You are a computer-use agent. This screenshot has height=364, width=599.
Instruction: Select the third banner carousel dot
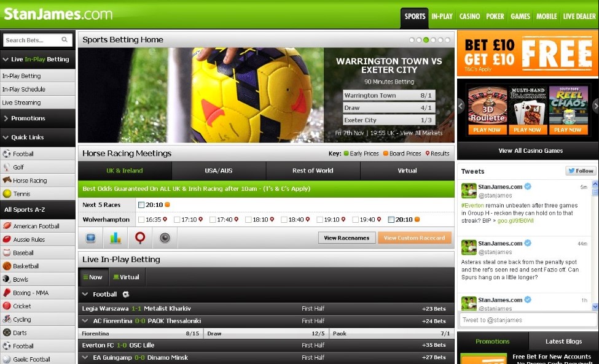tap(426, 40)
